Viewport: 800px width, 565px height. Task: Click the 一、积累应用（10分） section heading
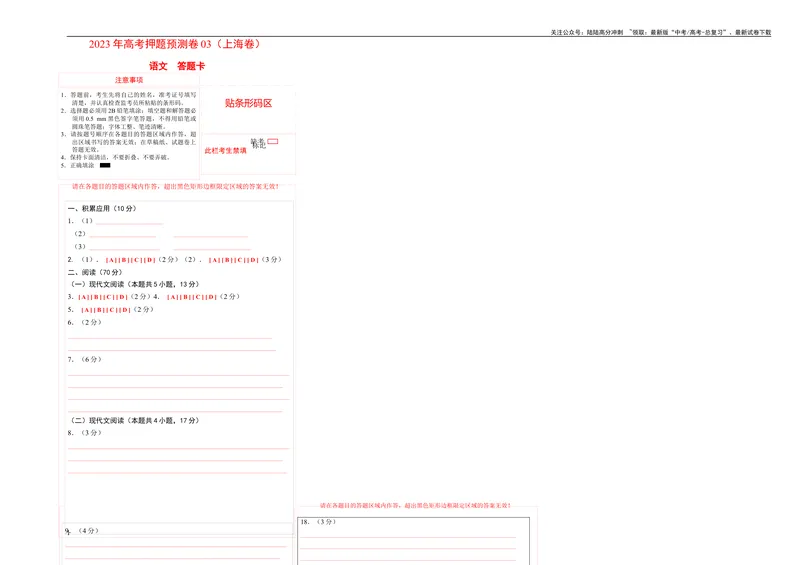[x=102, y=208]
